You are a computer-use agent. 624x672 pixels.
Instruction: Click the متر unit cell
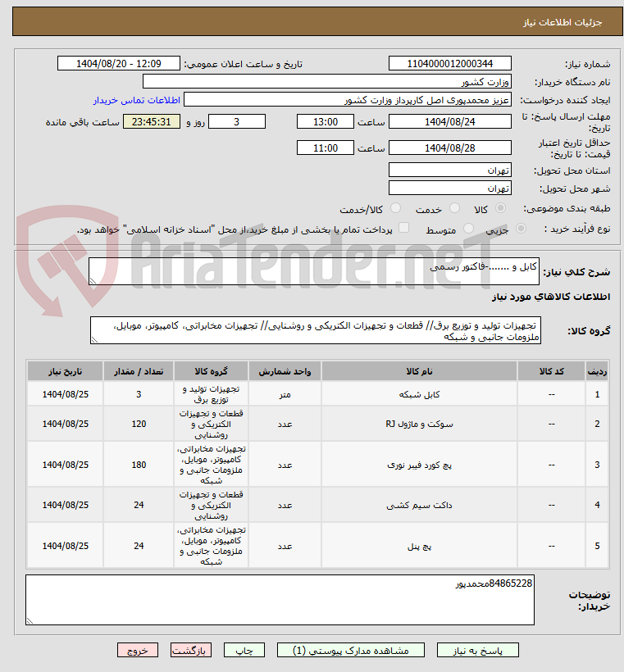tap(285, 394)
